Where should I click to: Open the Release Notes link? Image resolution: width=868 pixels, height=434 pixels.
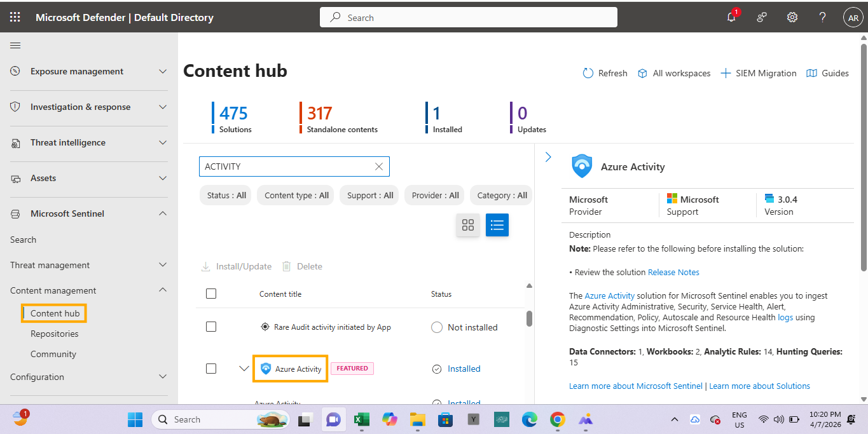click(673, 272)
